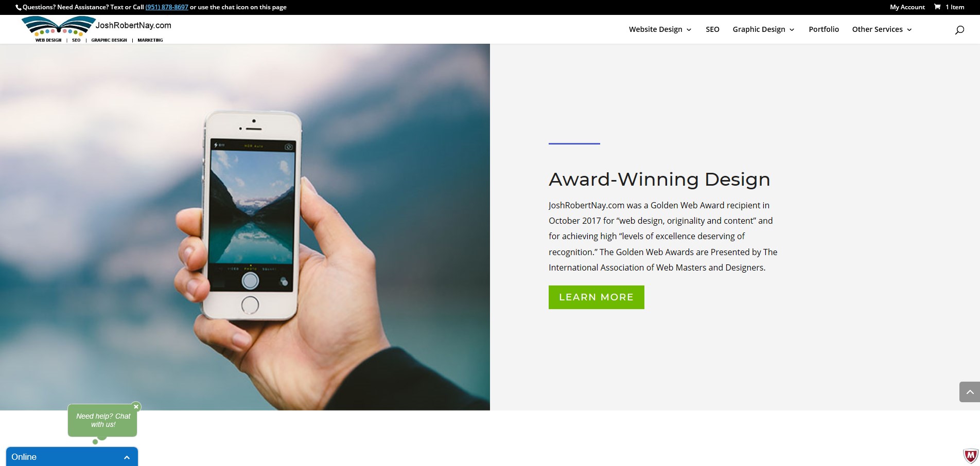Open the SEO menu item
980x466 pixels.
point(712,29)
